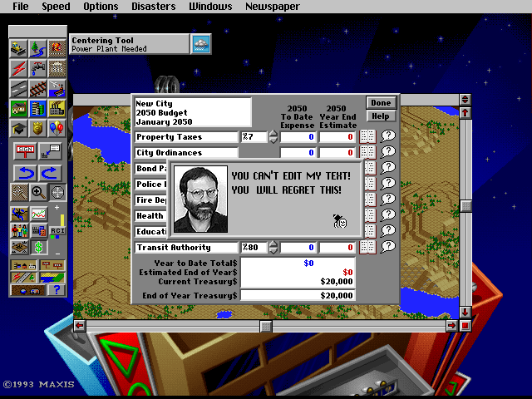The image size is (532, 399).
Task: Select the Rails tool
Action: click(x=37, y=88)
